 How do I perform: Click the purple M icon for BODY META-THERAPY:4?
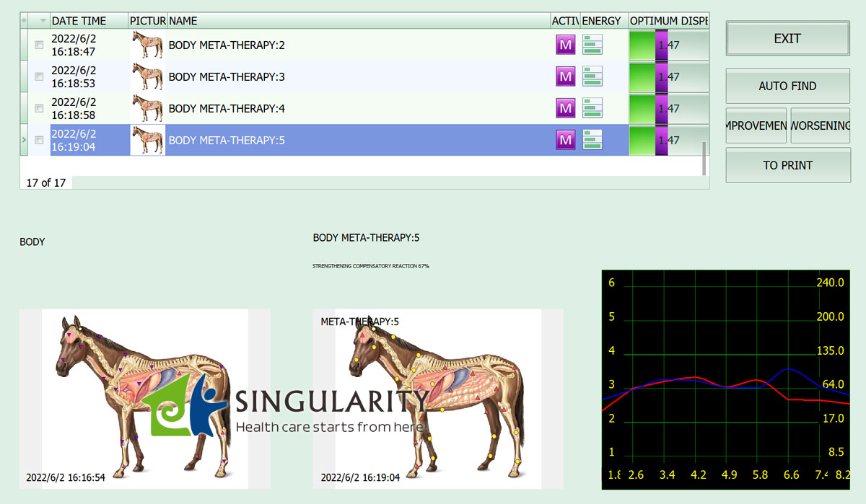click(566, 108)
